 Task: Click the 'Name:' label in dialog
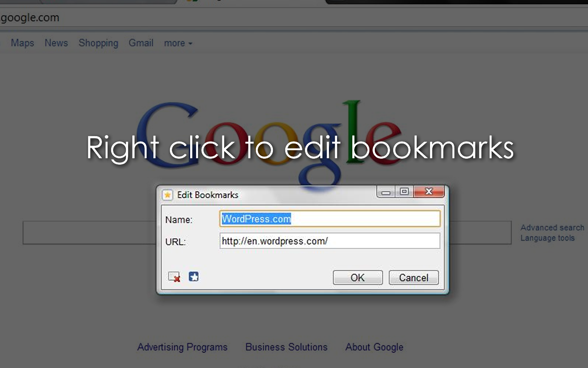coord(179,220)
